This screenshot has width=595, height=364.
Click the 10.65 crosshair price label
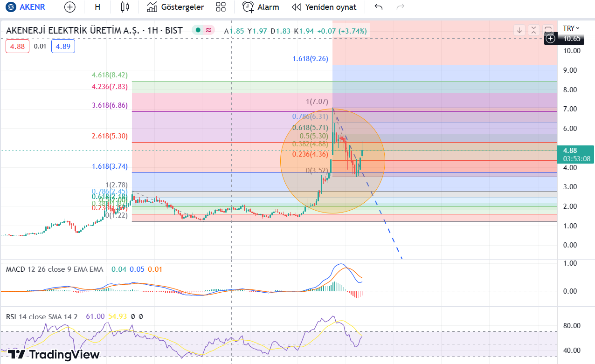(572, 39)
